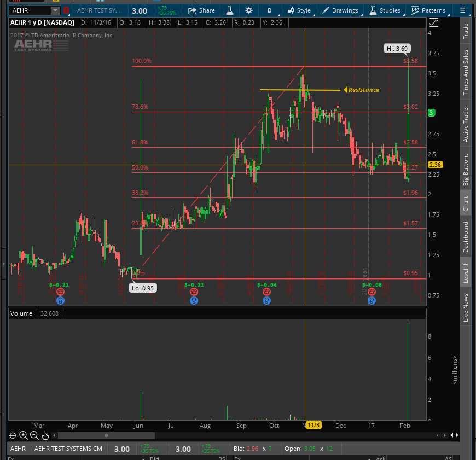This screenshot has width=476, height=460.
Task: Open the Studies dropdown menu
Action: (x=386, y=10)
